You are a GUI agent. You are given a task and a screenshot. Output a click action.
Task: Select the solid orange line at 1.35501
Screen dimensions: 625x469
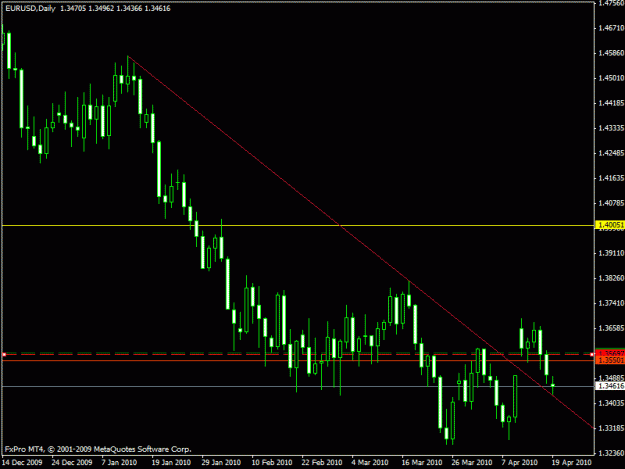298,361
